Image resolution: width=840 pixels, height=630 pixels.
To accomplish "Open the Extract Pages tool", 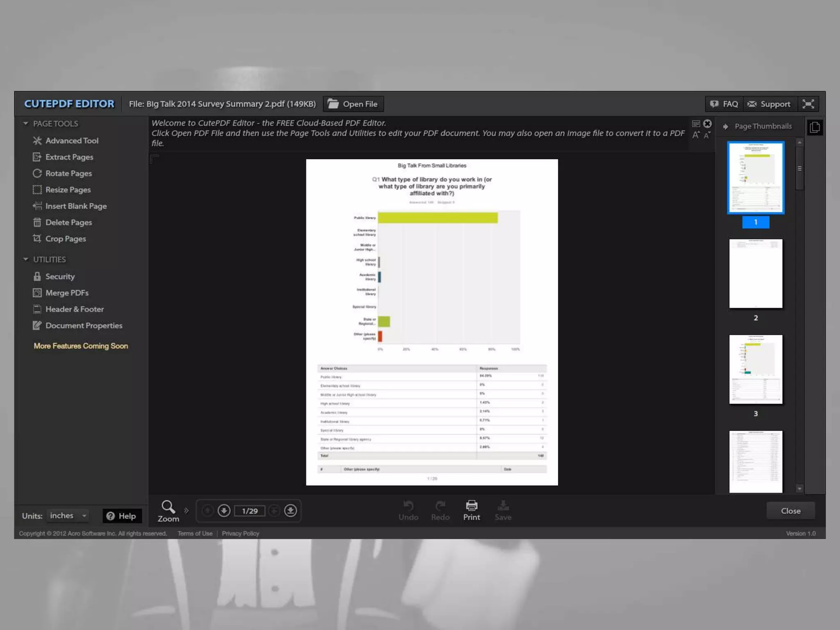I will (x=69, y=157).
